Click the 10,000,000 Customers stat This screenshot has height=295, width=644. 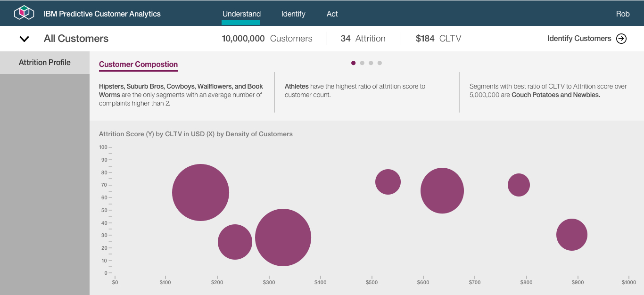tap(267, 39)
